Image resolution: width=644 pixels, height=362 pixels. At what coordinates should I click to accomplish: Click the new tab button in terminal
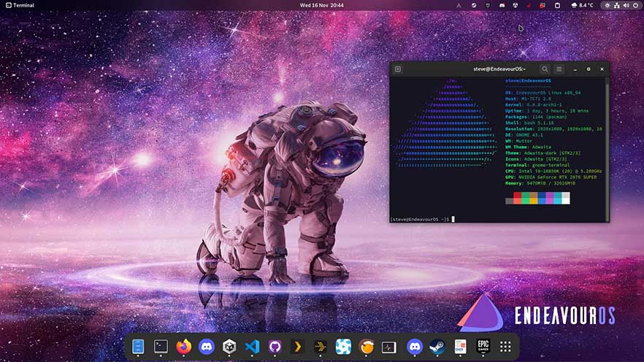(398, 69)
